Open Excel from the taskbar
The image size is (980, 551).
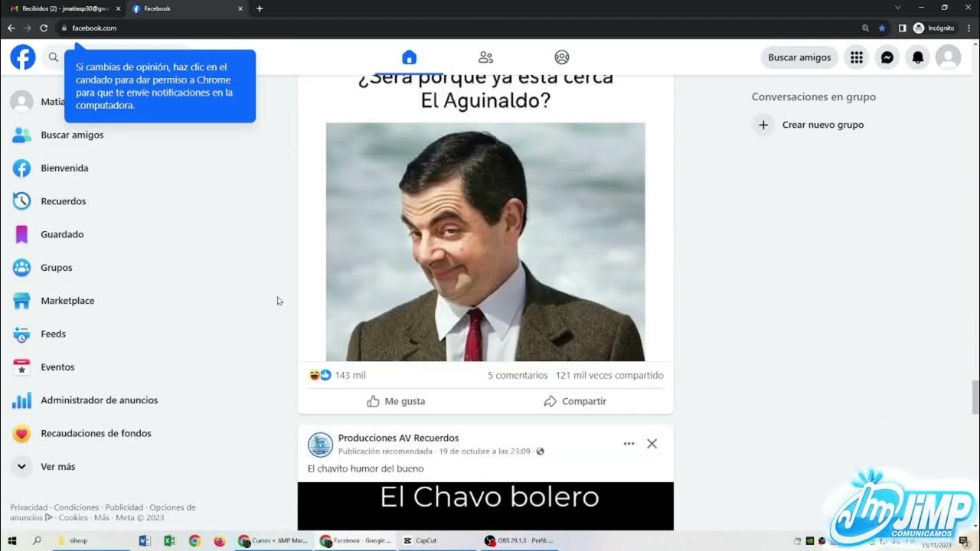tap(169, 540)
